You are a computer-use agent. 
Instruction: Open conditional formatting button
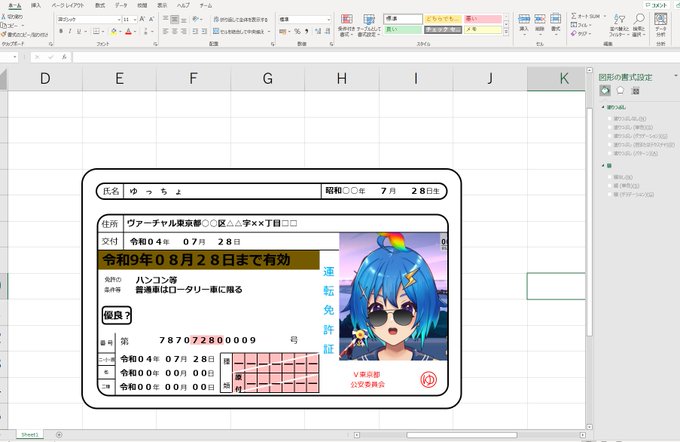pos(347,25)
